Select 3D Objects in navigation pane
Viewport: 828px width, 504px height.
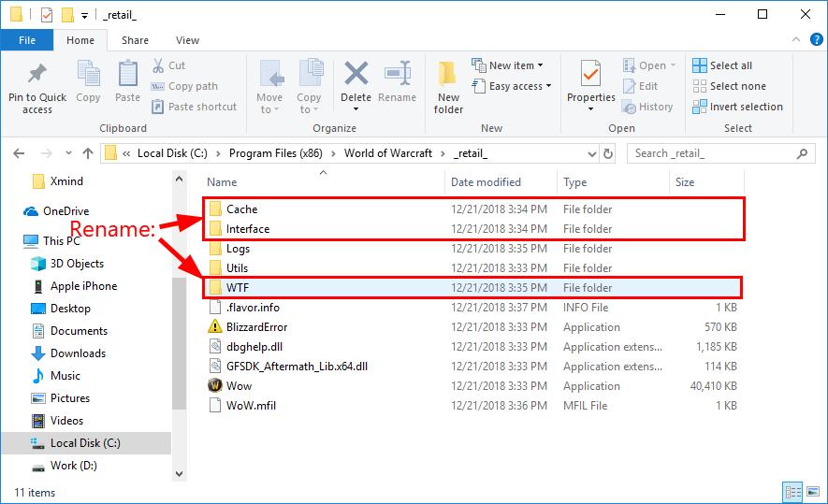point(77,264)
